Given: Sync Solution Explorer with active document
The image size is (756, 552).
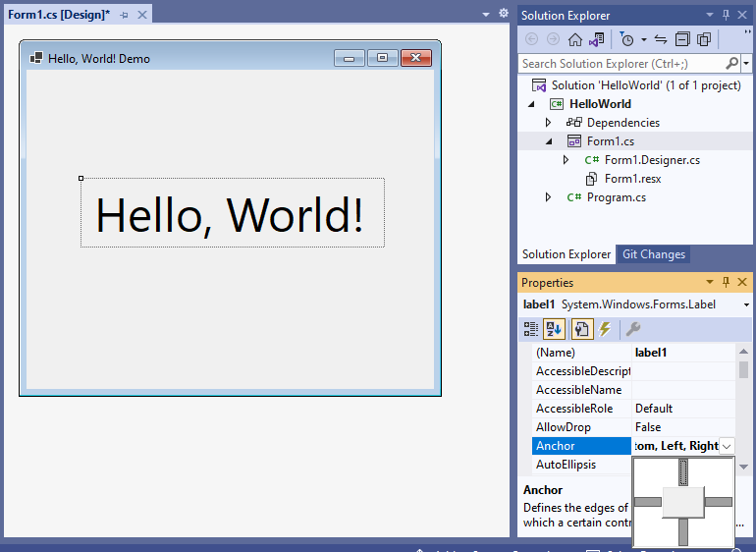Looking at the screenshot, I should point(661,39).
